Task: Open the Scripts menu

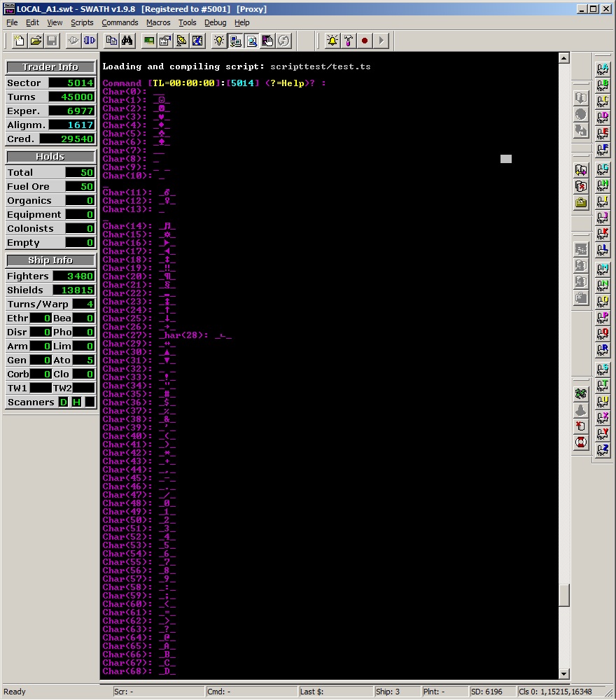Action: click(82, 22)
